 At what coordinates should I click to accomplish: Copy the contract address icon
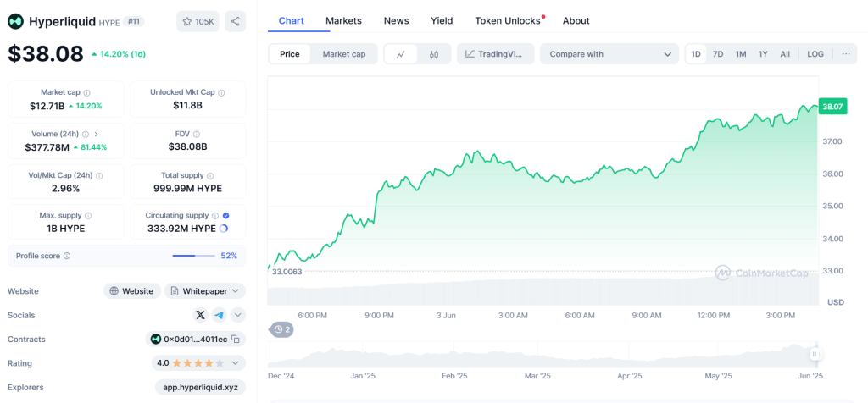[x=236, y=339]
